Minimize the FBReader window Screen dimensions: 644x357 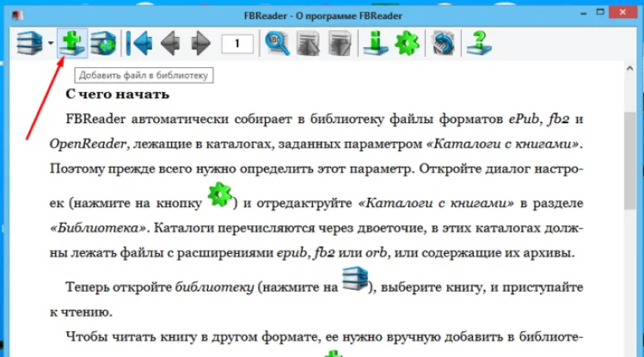[584, 13]
